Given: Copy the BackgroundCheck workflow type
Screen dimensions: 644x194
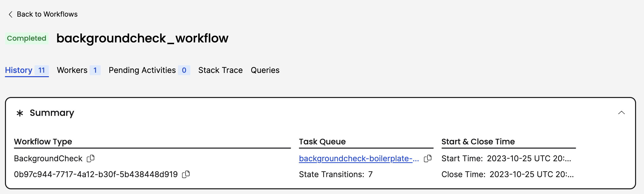Looking at the screenshot, I should click(x=91, y=158).
